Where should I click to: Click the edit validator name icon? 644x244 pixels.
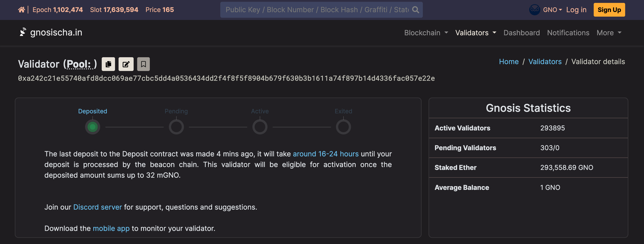(x=126, y=64)
